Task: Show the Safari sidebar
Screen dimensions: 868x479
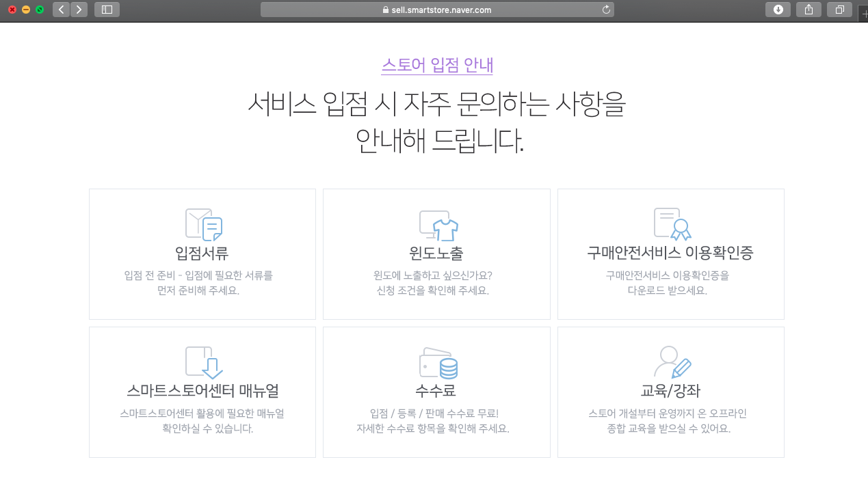Action: [x=107, y=10]
